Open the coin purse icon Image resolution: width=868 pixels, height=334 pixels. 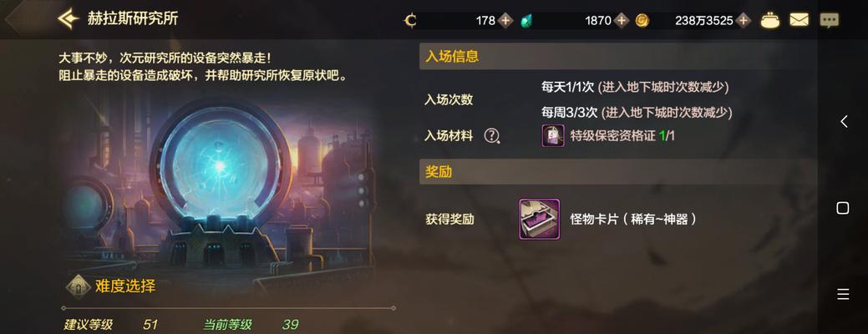click(x=770, y=21)
